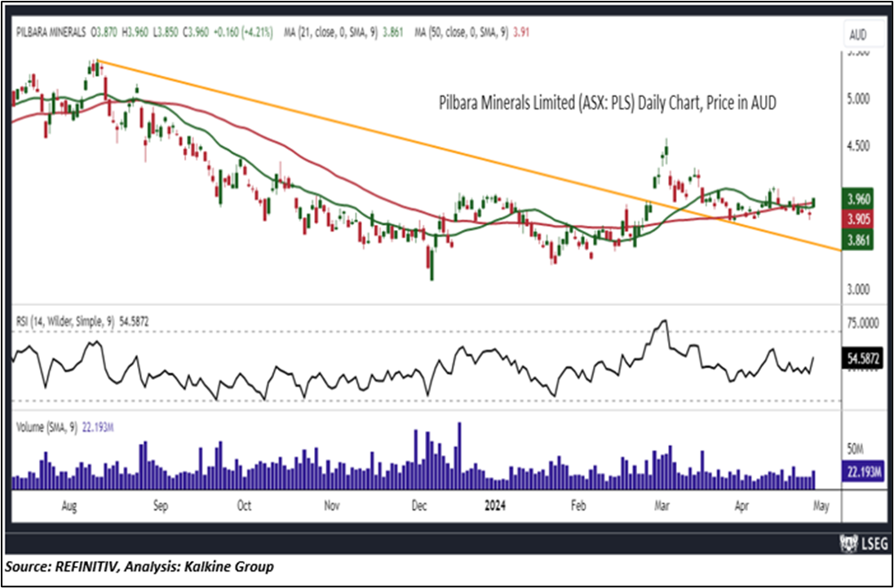Click the Pilbara Minerals Limited chart title
The height and width of the screenshot is (588, 894).
[607, 104]
